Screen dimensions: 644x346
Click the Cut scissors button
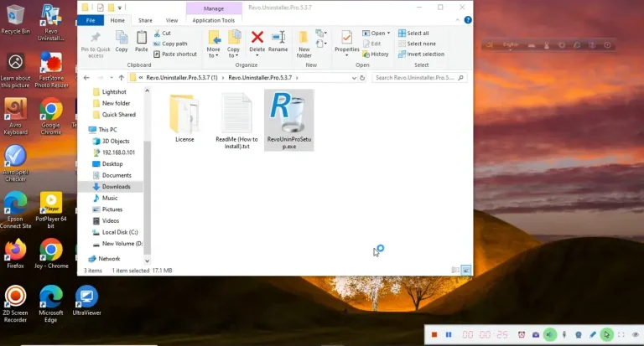pos(162,34)
